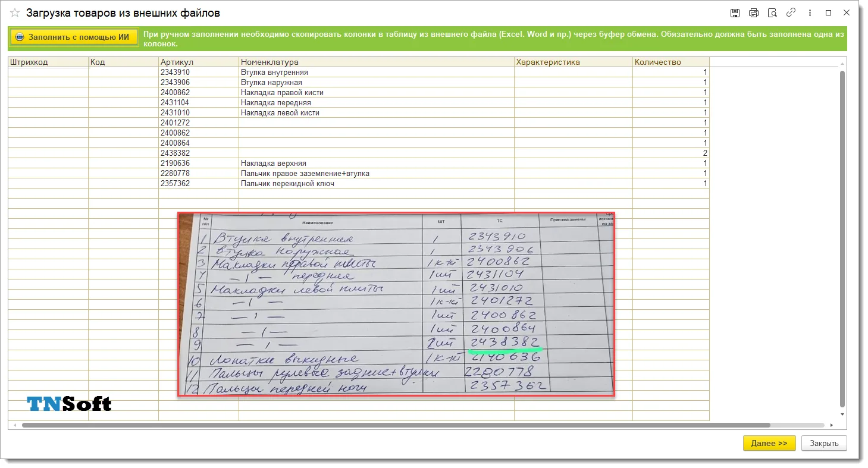Click the quantity cell showing 2
This screenshot has width=868, height=468.
pyautogui.click(x=671, y=153)
